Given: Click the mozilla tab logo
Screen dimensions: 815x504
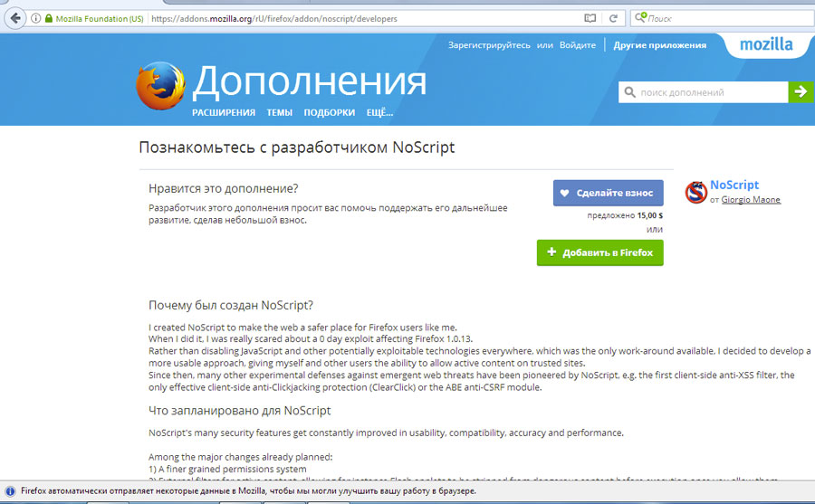Looking at the screenshot, I should coord(766,44).
